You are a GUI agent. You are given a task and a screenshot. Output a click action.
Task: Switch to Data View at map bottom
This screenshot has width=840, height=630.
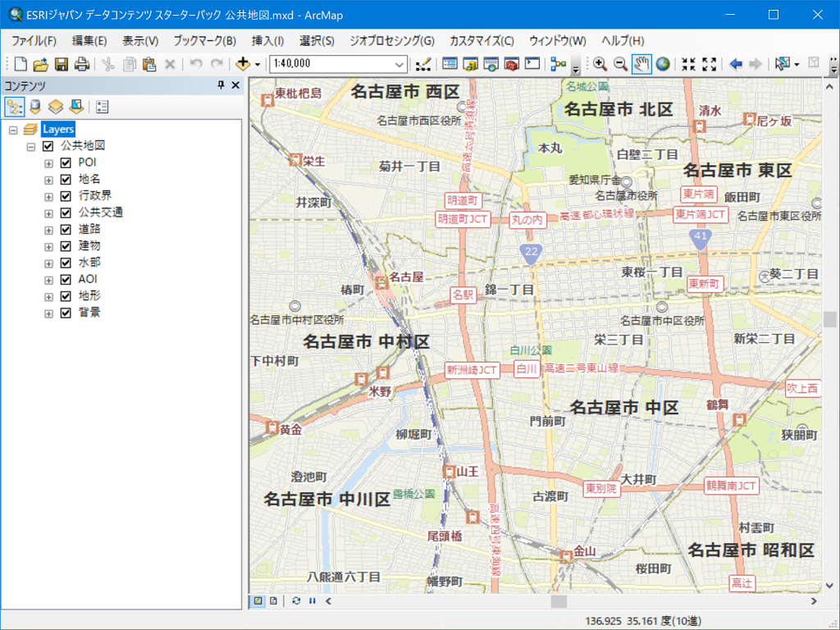[x=258, y=601]
